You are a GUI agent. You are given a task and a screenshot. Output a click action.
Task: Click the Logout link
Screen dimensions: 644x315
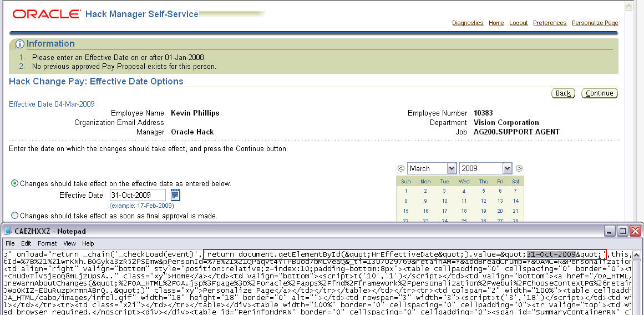tap(518, 23)
